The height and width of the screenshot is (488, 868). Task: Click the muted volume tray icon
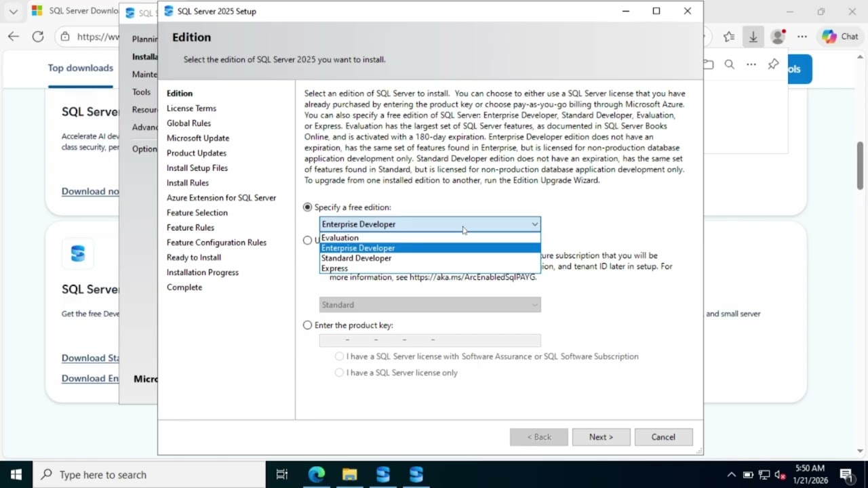(x=780, y=474)
